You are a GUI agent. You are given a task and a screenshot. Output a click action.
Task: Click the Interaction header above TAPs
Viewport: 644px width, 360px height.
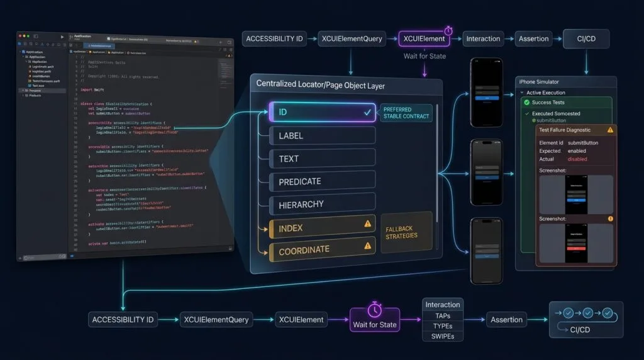click(x=443, y=305)
